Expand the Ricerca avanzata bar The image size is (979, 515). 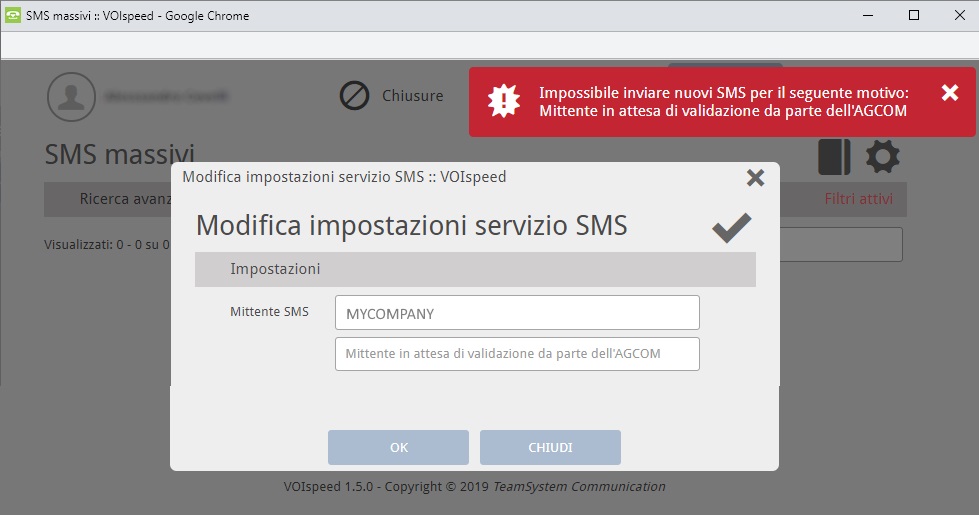click(x=107, y=199)
